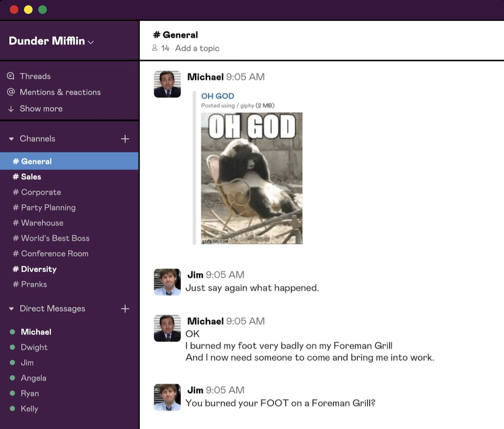
Task: Open the Threads view
Action: [34, 76]
